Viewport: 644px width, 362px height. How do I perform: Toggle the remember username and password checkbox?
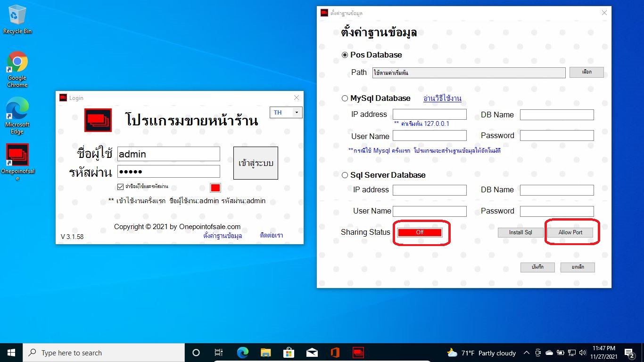click(120, 187)
